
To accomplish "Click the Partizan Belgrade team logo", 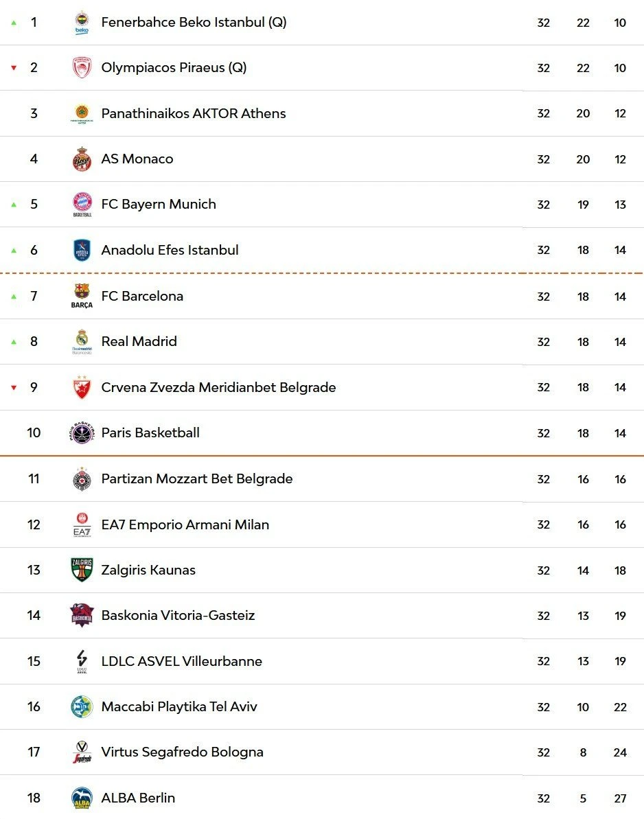I will (82, 479).
